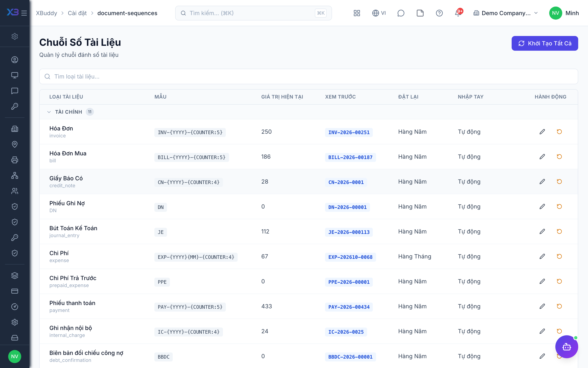Change language from VI

379,13
